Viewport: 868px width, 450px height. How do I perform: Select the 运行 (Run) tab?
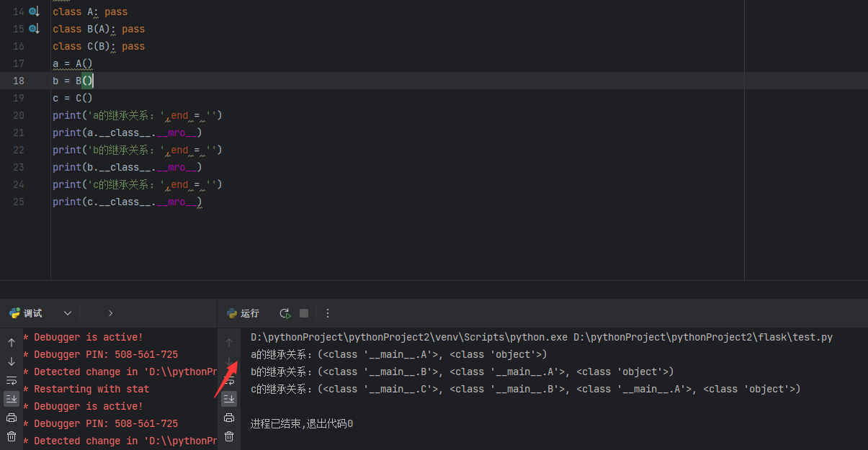click(243, 313)
